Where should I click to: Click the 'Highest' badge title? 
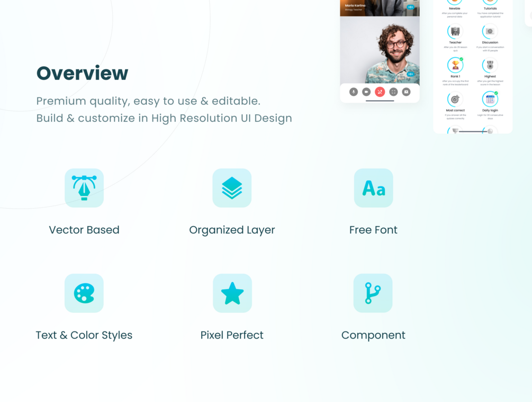tap(490, 76)
